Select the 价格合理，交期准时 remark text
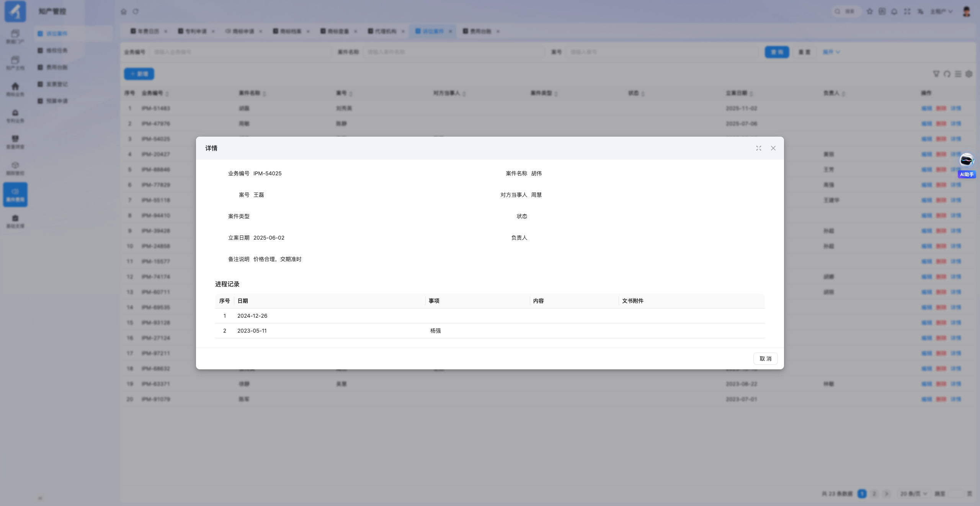 pyautogui.click(x=277, y=259)
